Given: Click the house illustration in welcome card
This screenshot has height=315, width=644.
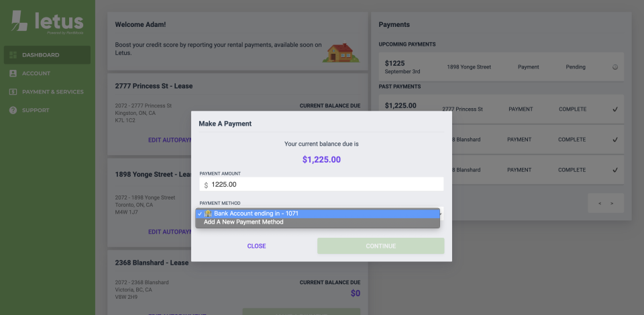Looking at the screenshot, I should 339,52.
